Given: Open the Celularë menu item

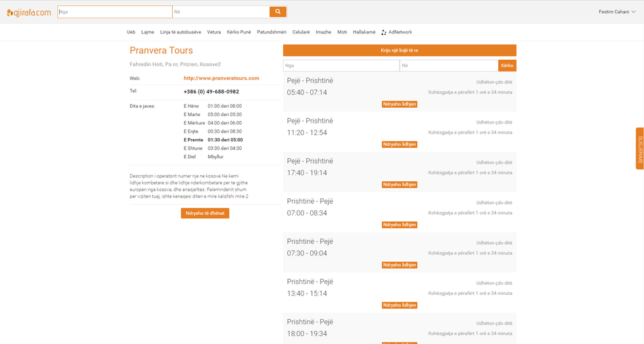Looking at the screenshot, I should 301,32.
